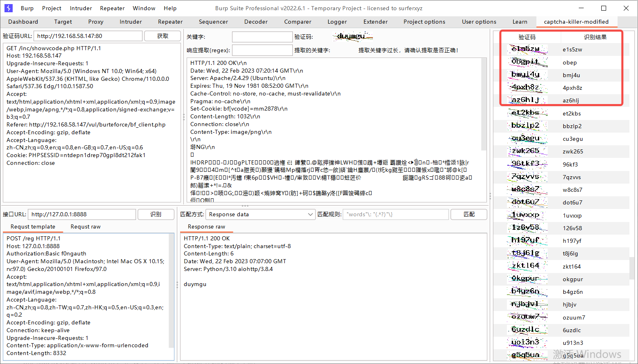Open the Help menu

click(x=170, y=8)
